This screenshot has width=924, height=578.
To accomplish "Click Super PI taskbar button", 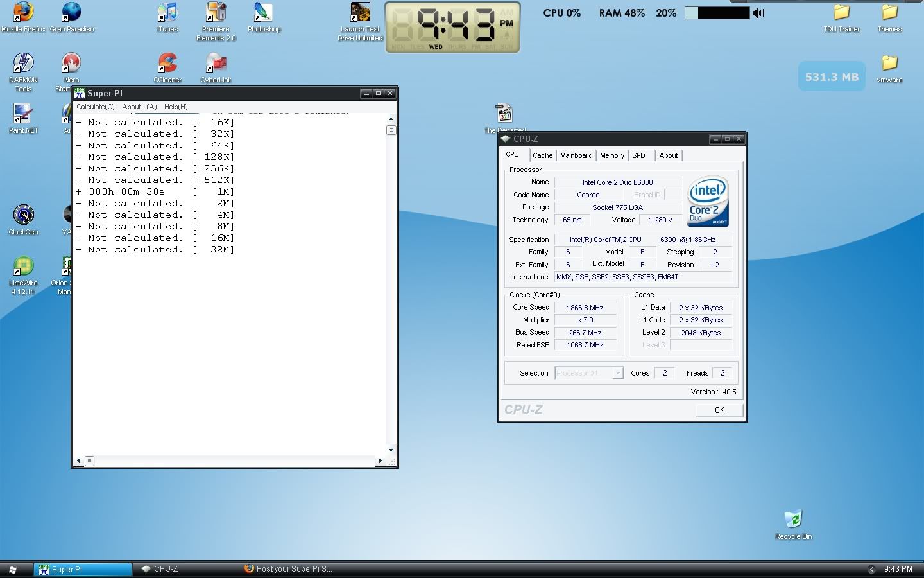I will tap(83, 570).
